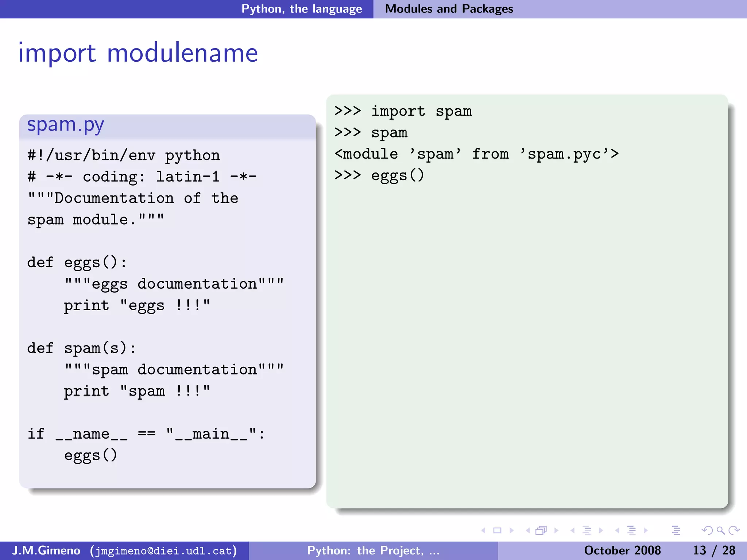Click the 'print "spam !!!"' line
This screenshot has width=747, height=560.
pyautogui.click(x=137, y=391)
